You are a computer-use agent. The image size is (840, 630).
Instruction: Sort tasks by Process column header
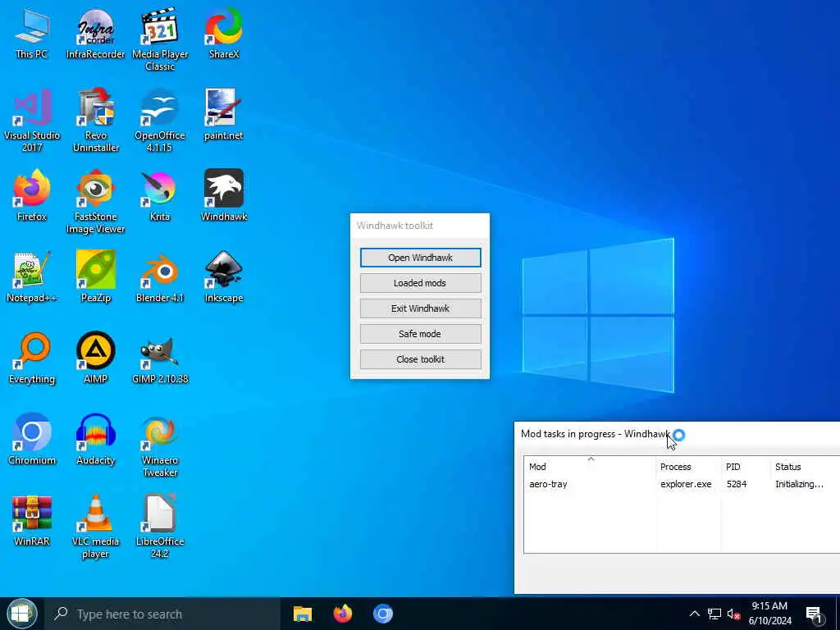click(688, 467)
